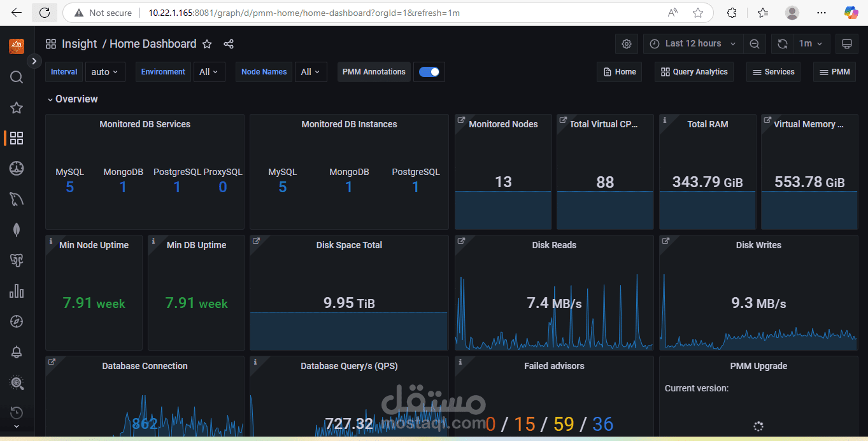Toggle PMM Annotations switch

(x=429, y=72)
